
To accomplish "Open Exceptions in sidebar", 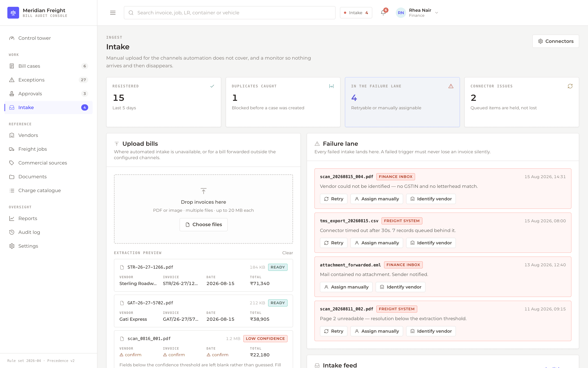I will (48, 80).
